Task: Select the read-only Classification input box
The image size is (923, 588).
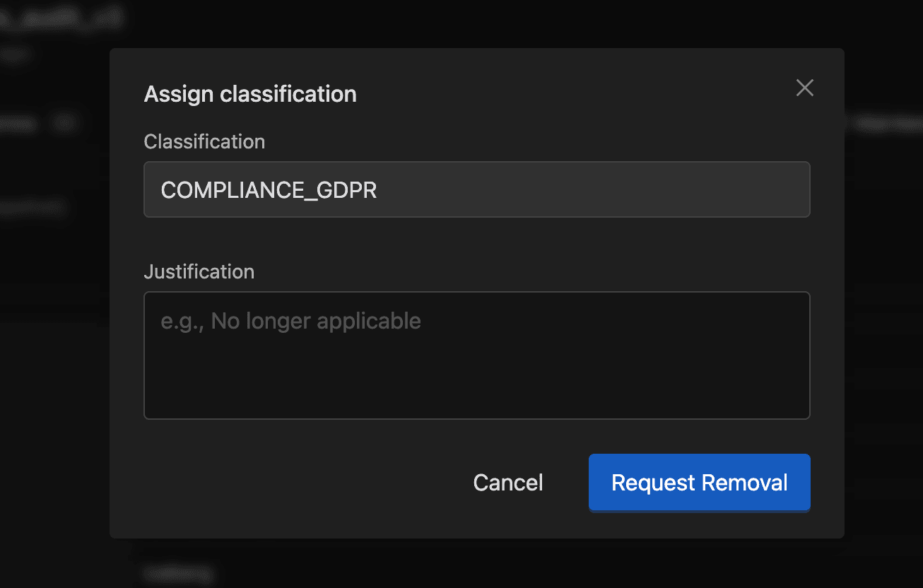Action: (x=565, y=189)
